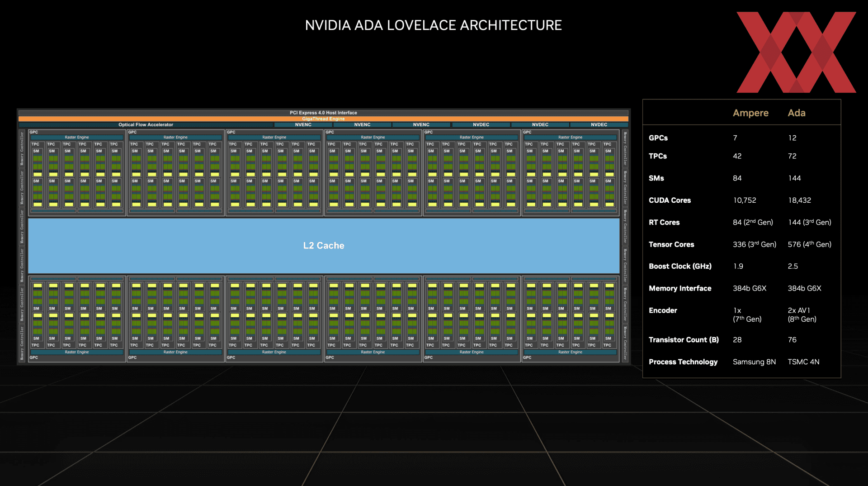Click the Memory Interface row label
This screenshot has height=486, width=868.
tap(680, 288)
